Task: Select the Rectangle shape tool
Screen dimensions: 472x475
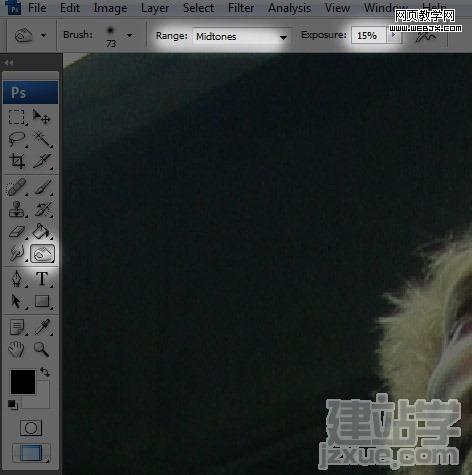Action: pyautogui.click(x=42, y=301)
